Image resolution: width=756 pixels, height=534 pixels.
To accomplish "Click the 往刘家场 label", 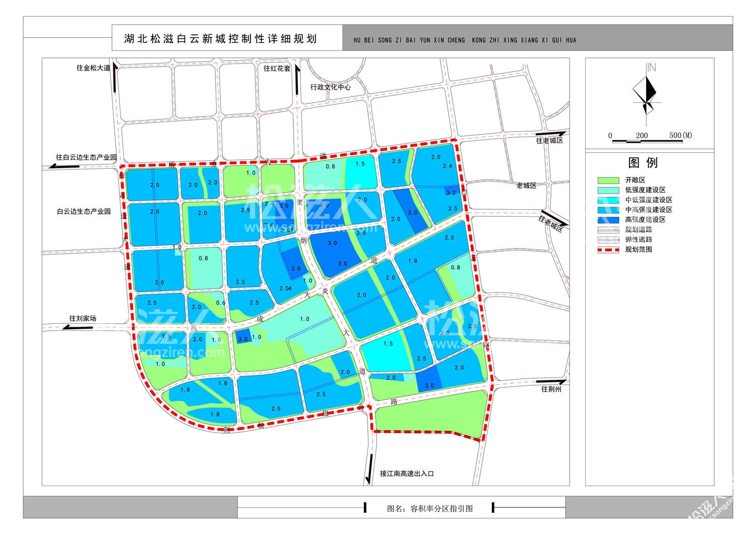I will (83, 319).
